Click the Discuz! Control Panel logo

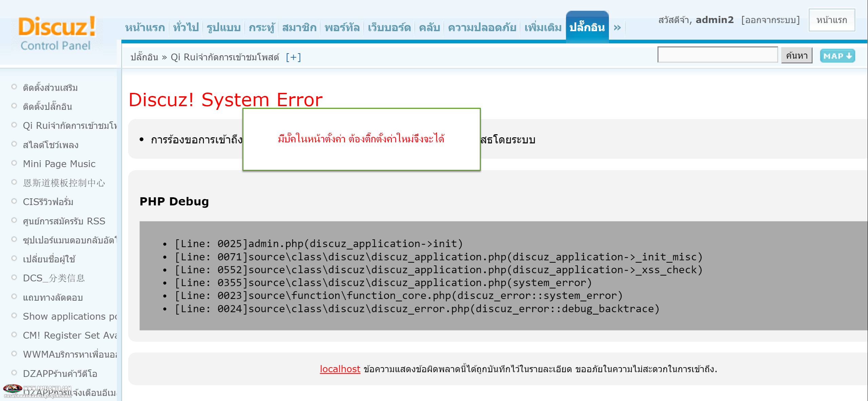tap(57, 34)
